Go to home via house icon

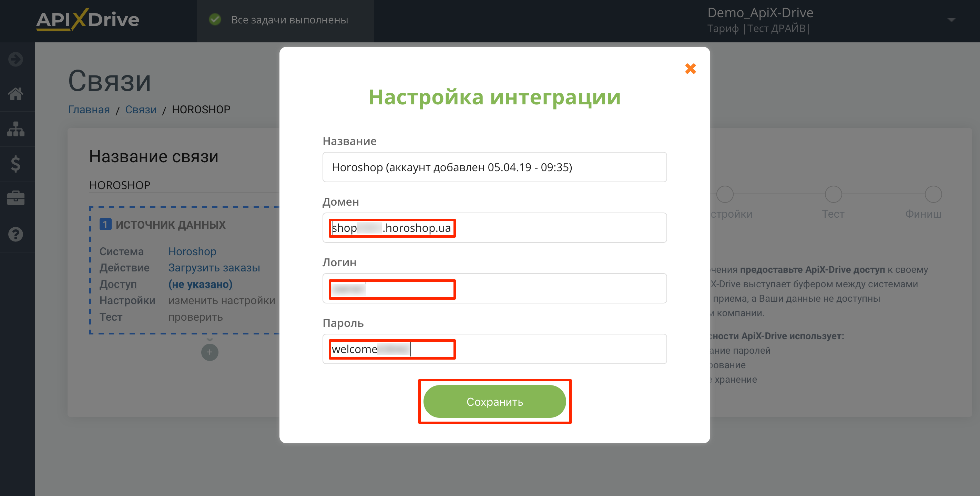coord(16,94)
